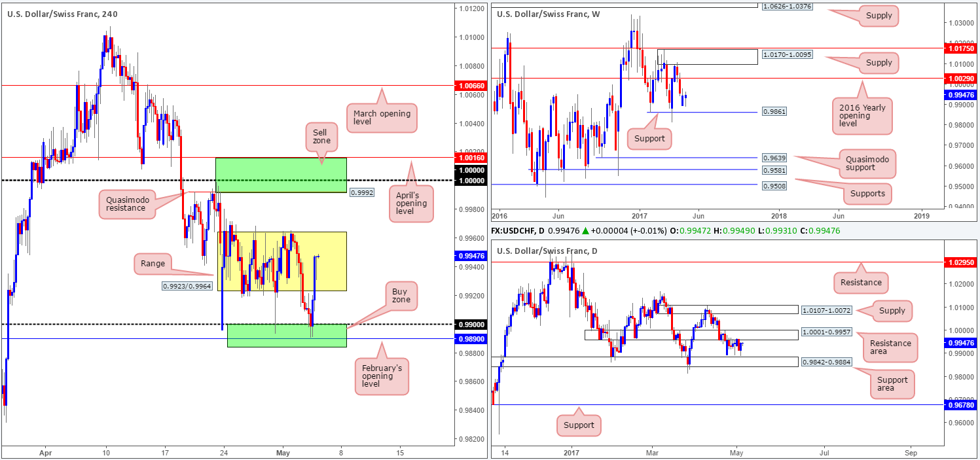Image resolution: width=980 pixels, height=460 pixels.
Task: Click the 'U.S. Dollar/Swiss Franc, W' chart title
Action: [x=549, y=13]
